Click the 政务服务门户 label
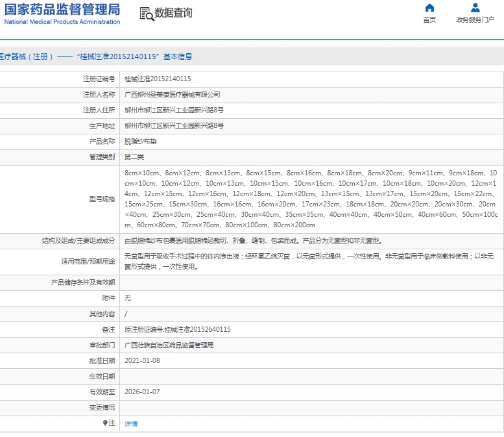Image resolution: width=504 pixels, height=437 pixels. (475, 20)
